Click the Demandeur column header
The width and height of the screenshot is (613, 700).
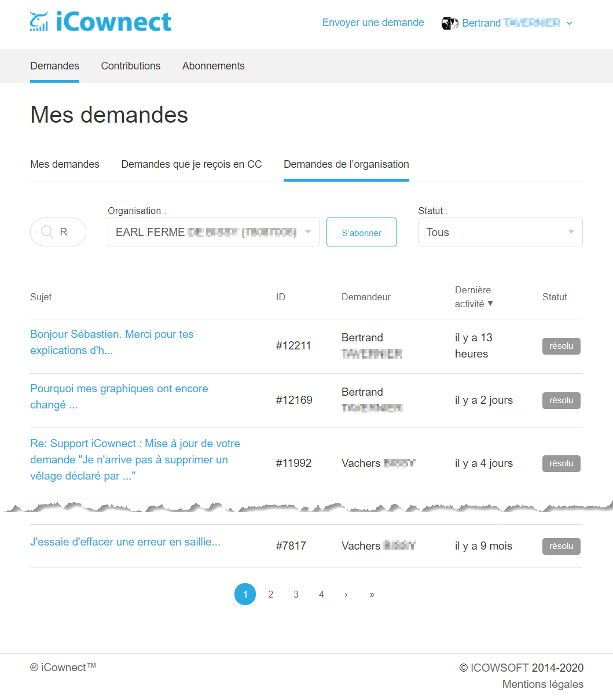[x=366, y=297]
